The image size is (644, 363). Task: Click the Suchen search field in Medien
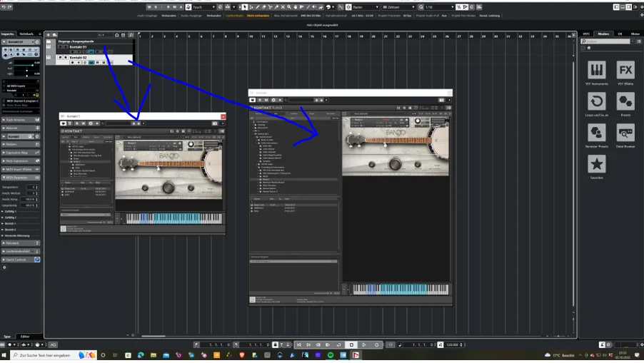coord(605,41)
